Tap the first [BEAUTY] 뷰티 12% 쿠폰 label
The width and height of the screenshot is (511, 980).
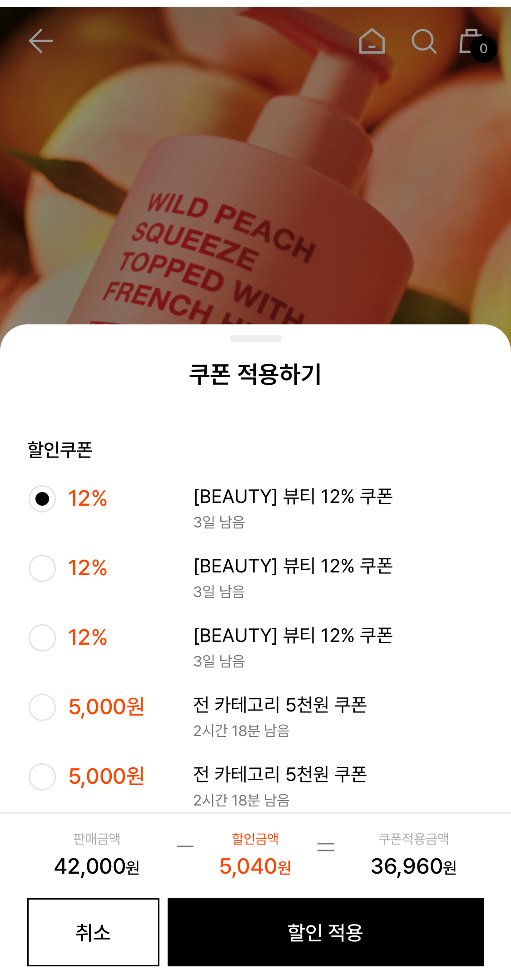[x=293, y=497]
